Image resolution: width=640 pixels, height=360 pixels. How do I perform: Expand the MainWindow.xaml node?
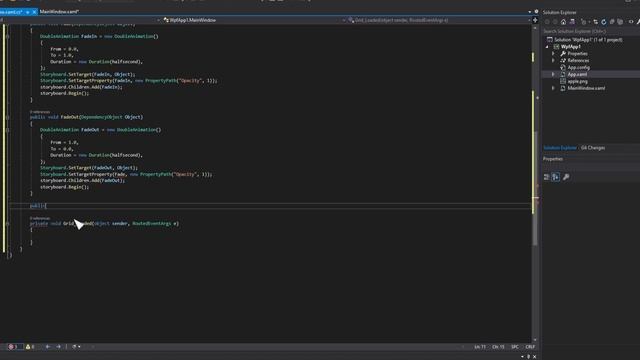[x=553, y=88]
